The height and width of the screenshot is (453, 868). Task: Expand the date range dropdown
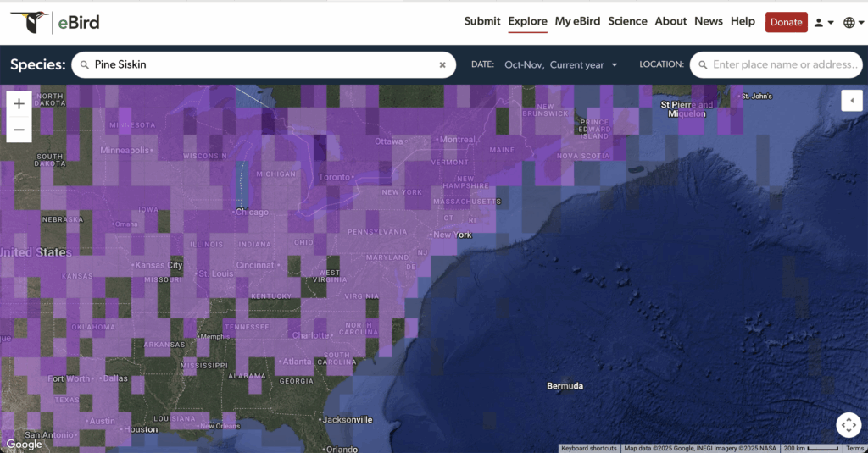click(560, 64)
